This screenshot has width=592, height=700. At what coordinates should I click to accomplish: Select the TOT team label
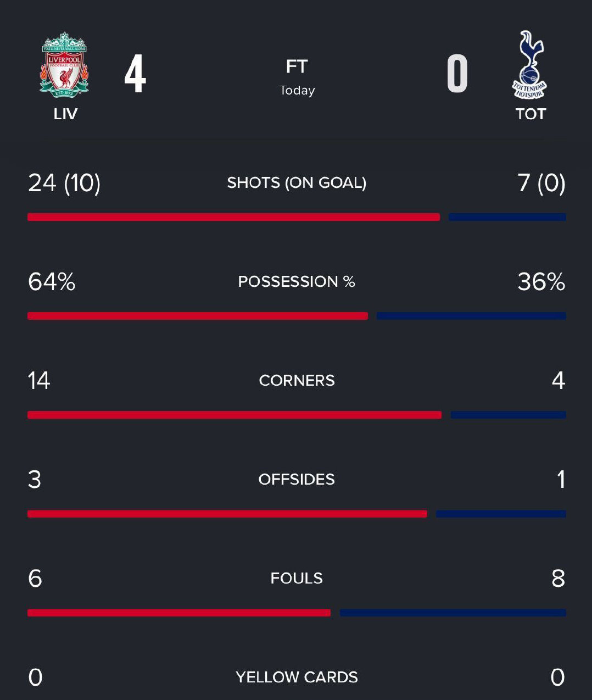coord(530,114)
